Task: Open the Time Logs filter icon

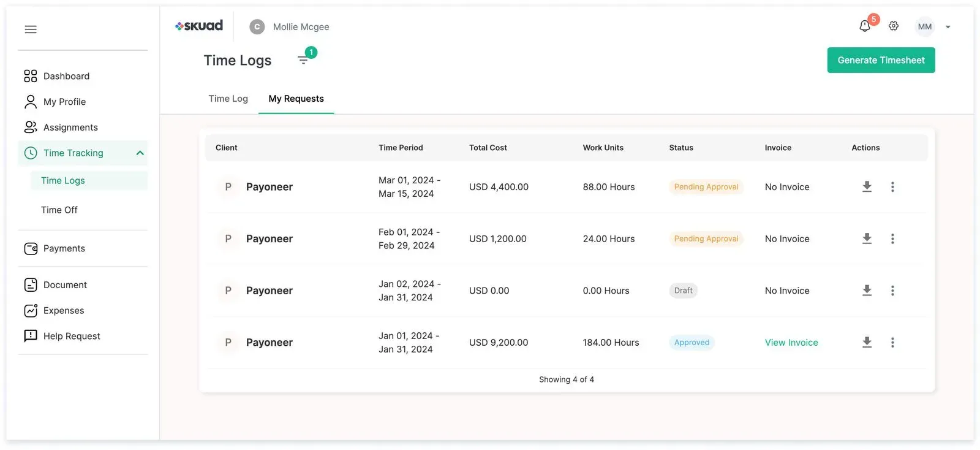Action: 303,59
